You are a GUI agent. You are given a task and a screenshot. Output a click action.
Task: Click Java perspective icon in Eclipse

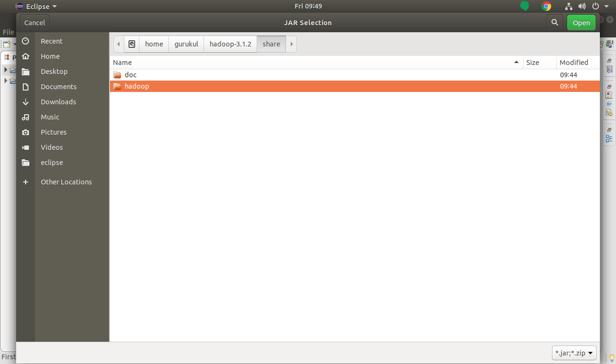[x=609, y=44]
